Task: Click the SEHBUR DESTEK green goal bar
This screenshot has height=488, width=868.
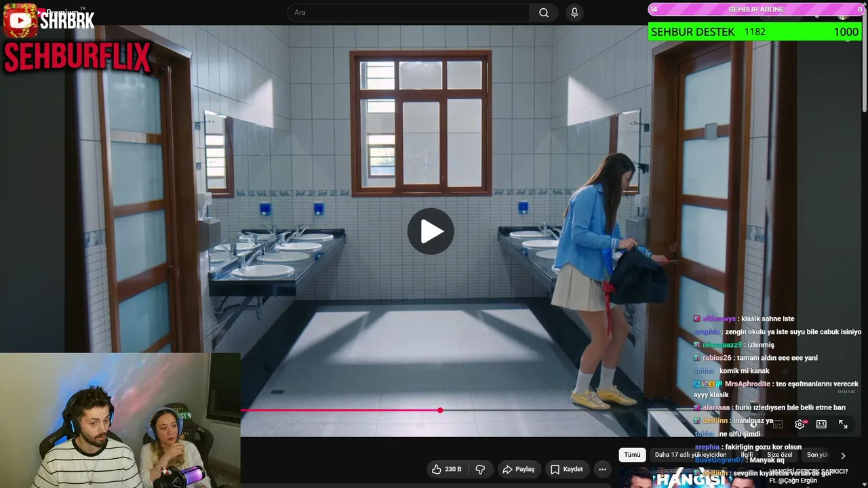Action: tap(755, 32)
